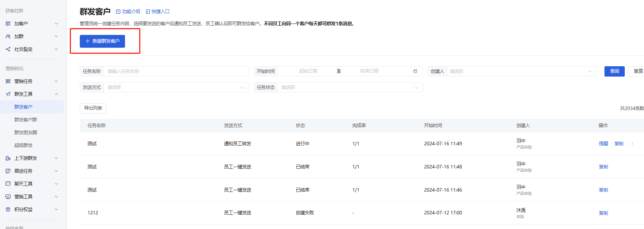Click the 跟进任务 icon

[x=8, y=171]
